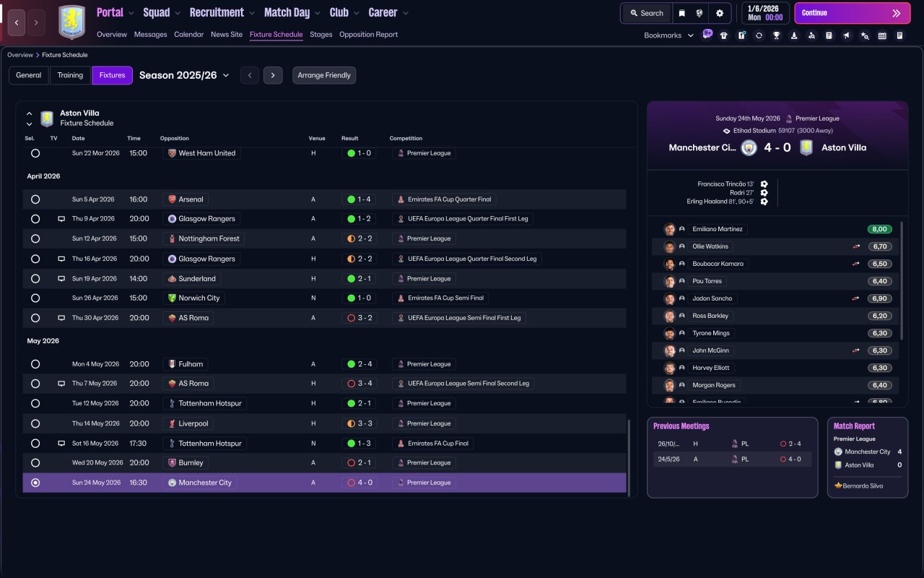924x578 pixels.
Task: Click the megaphone icon in bookmarks bar
Action: (x=847, y=35)
